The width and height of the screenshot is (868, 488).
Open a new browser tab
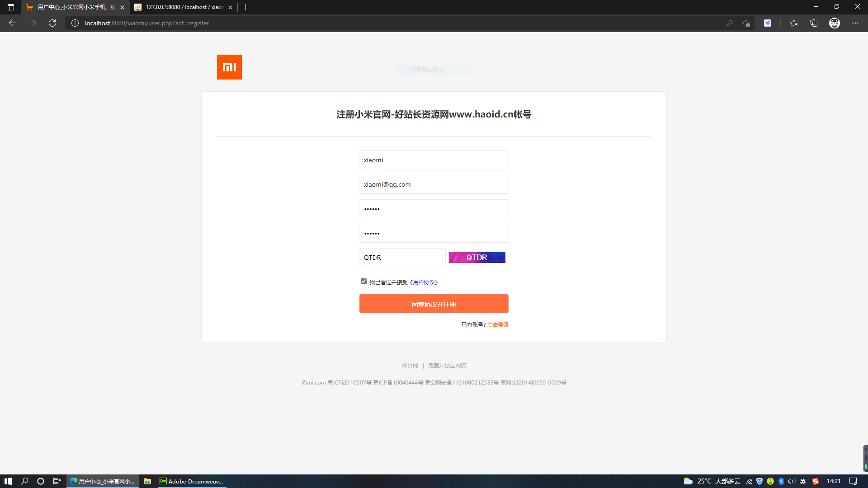pyautogui.click(x=245, y=7)
